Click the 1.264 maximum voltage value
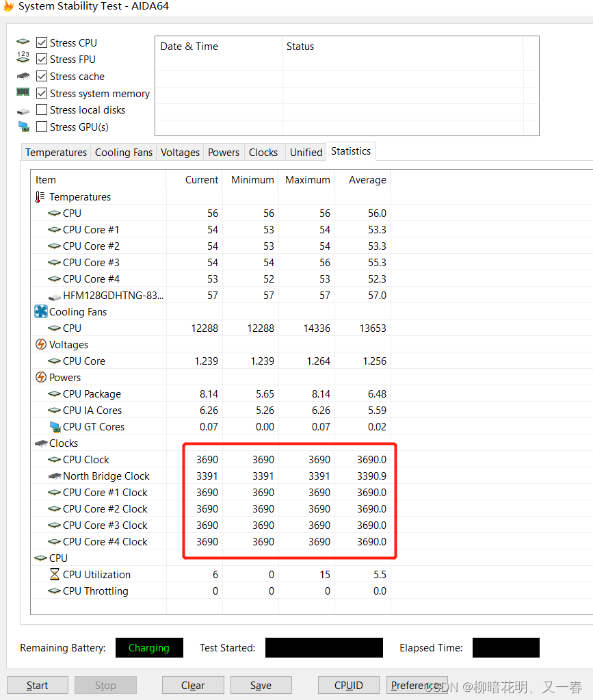Viewport: 593px width, 700px height. [x=319, y=361]
